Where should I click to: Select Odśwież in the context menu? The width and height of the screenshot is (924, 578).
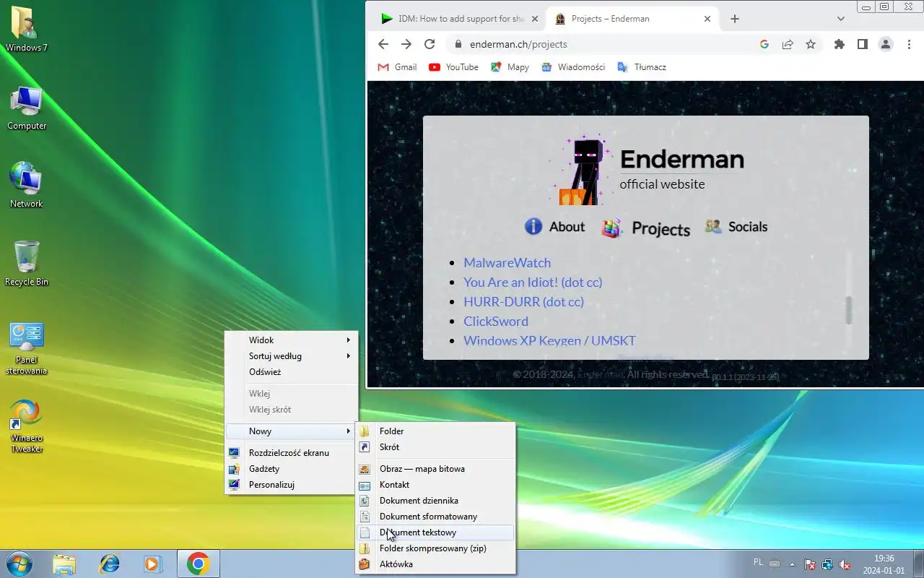click(292, 371)
